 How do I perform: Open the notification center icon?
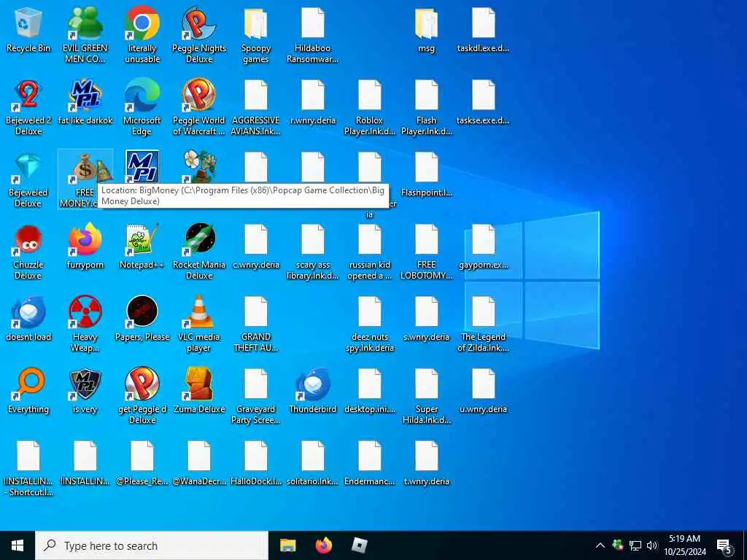coord(724,547)
